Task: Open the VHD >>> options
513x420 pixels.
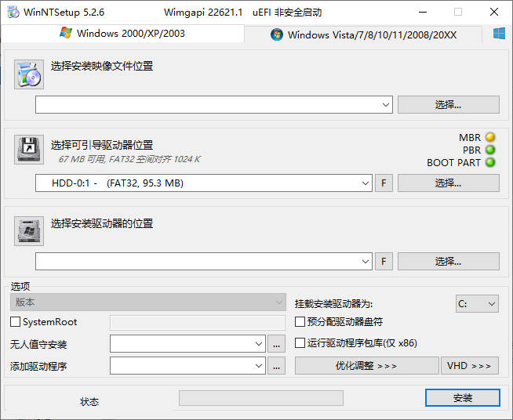Action: tap(470, 365)
